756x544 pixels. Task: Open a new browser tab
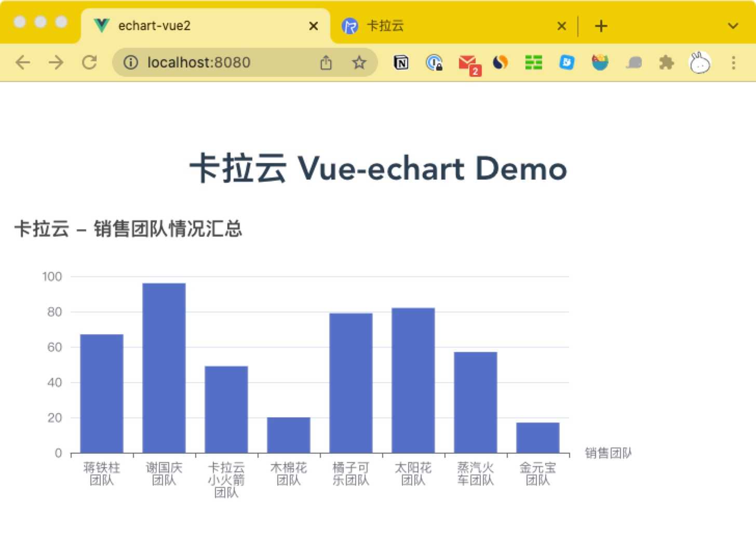(601, 26)
